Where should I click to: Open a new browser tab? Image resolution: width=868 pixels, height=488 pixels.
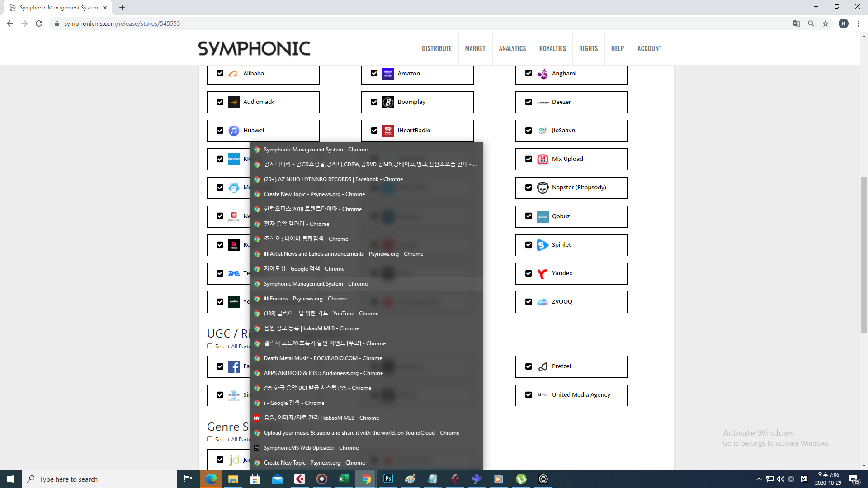[122, 8]
